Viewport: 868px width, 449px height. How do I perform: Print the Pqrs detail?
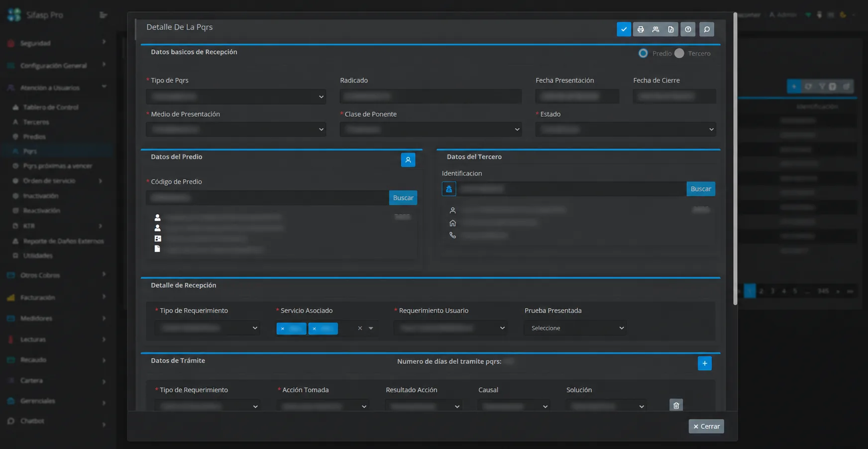tap(641, 29)
